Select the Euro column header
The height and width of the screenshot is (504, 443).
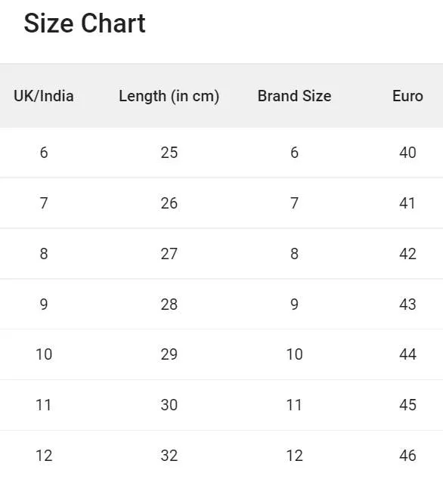pos(407,96)
